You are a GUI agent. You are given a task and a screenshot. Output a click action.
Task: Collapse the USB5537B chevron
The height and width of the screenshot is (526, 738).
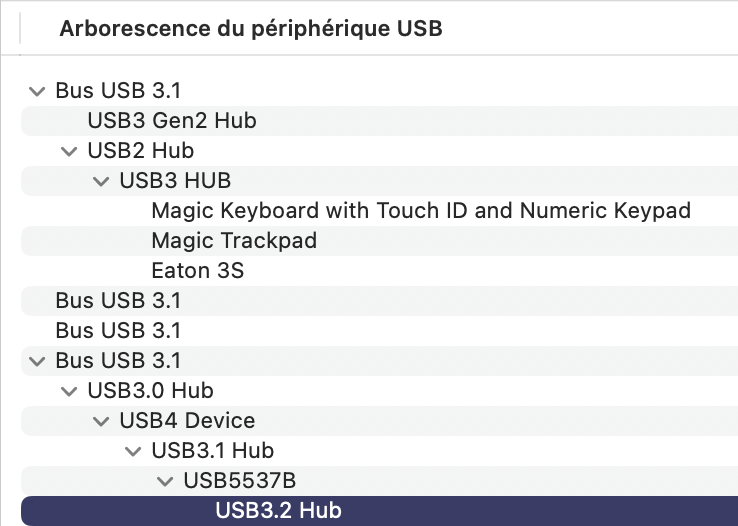165,481
